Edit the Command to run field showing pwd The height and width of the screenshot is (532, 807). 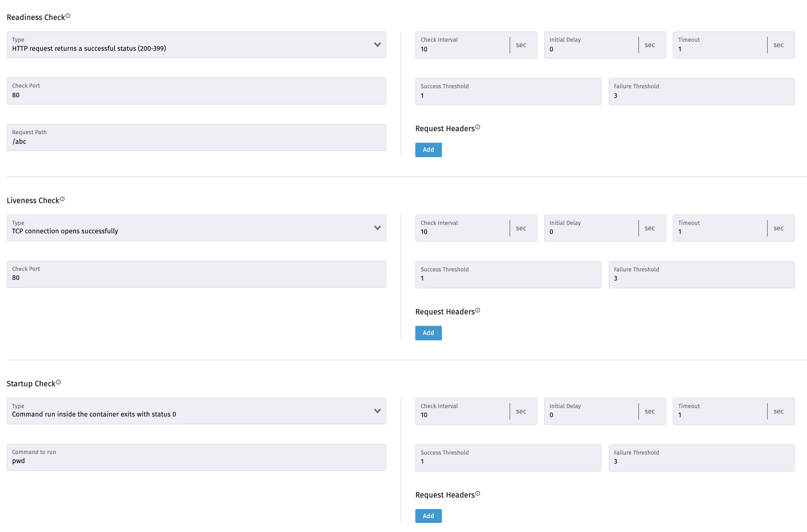[x=196, y=457]
